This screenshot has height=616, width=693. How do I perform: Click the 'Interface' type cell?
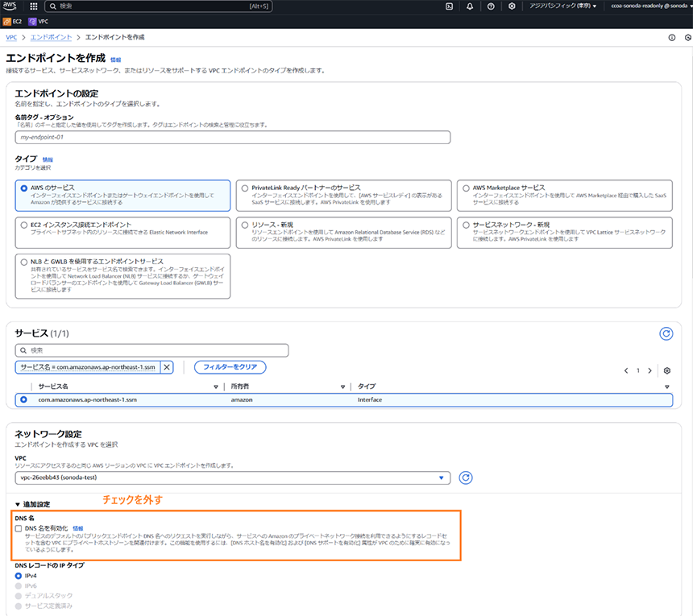pos(370,399)
